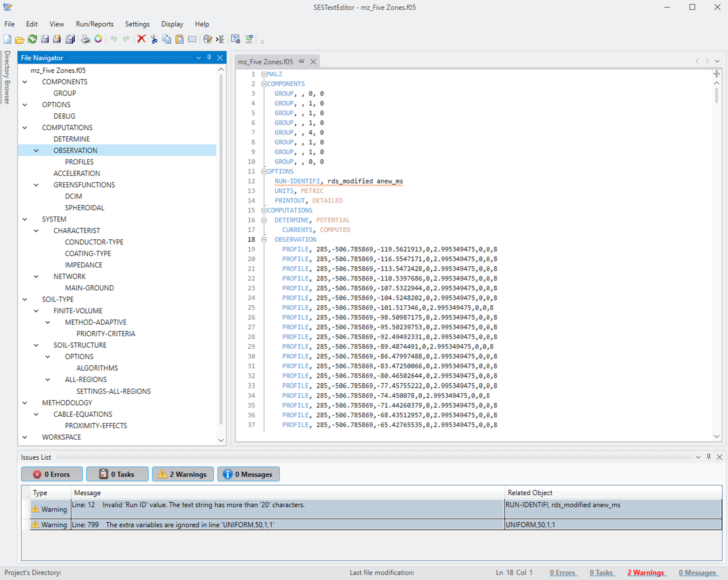Collapse the COMPONENTS tree node

point(25,82)
